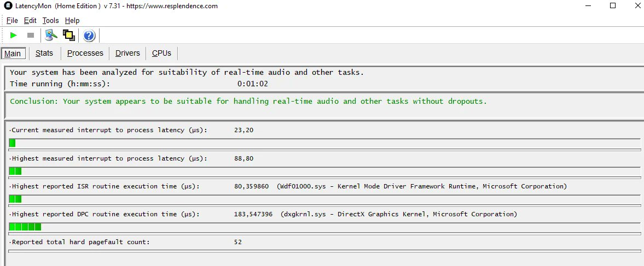The width and height of the screenshot is (644, 266).
Task: Click the 'Reported total hard pagefault count' label
Action: coord(81,242)
